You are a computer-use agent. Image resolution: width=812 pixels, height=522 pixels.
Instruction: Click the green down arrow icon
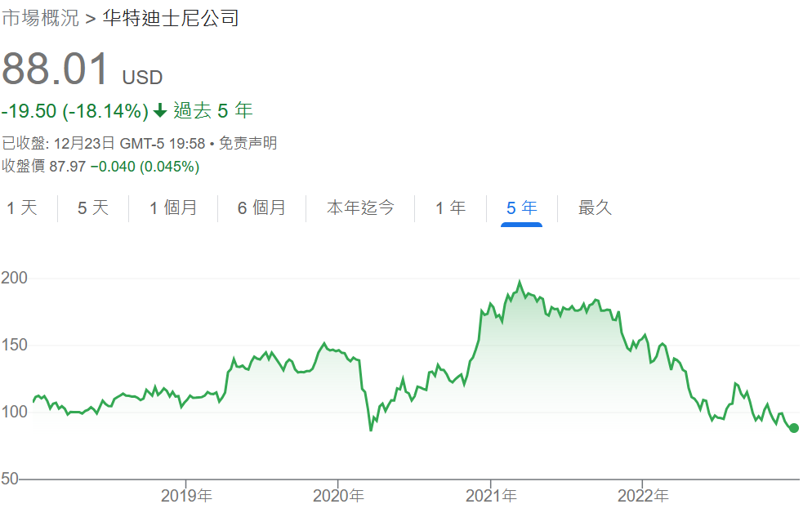(160, 111)
